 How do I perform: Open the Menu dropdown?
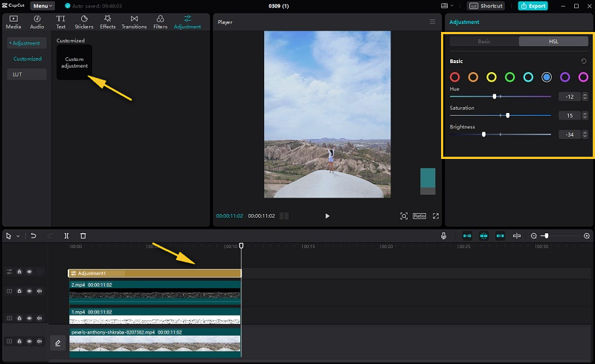click(42, 6)
